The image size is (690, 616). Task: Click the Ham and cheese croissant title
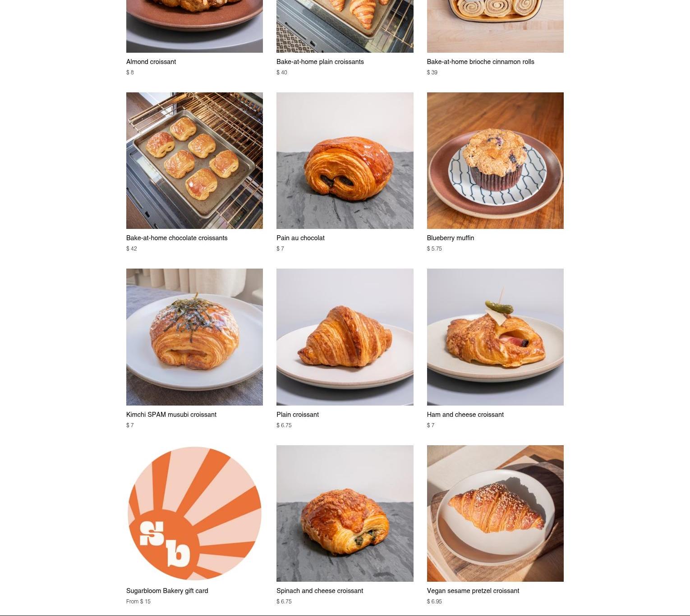coord(465,415)
